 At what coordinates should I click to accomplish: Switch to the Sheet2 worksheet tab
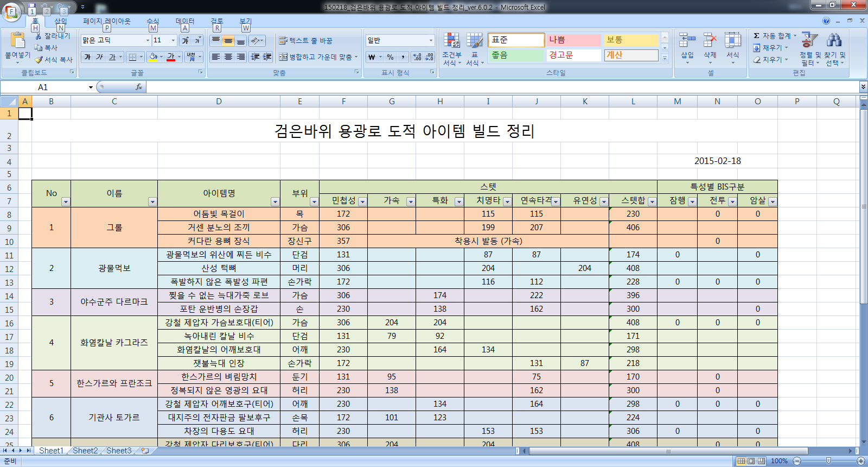pos(85,451)
